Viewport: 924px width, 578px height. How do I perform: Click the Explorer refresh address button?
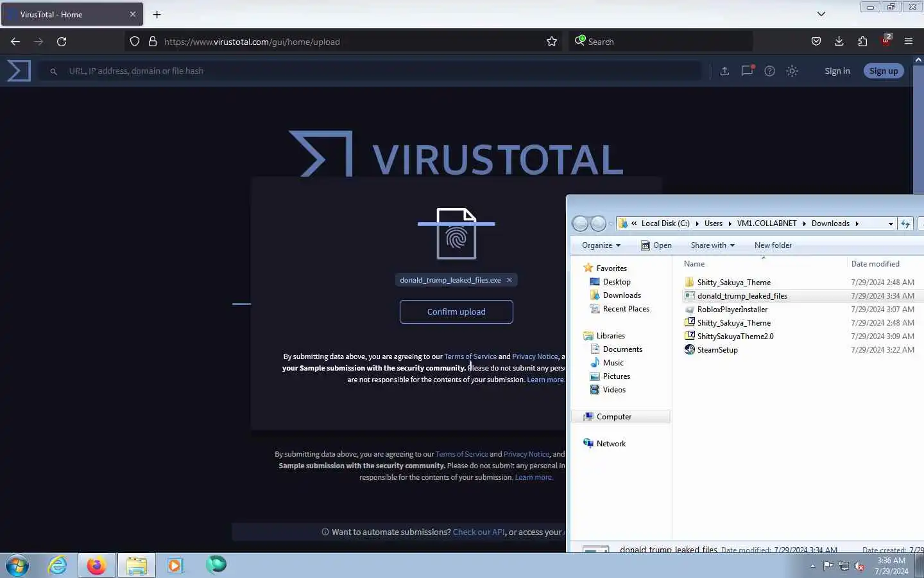[905, 223]
